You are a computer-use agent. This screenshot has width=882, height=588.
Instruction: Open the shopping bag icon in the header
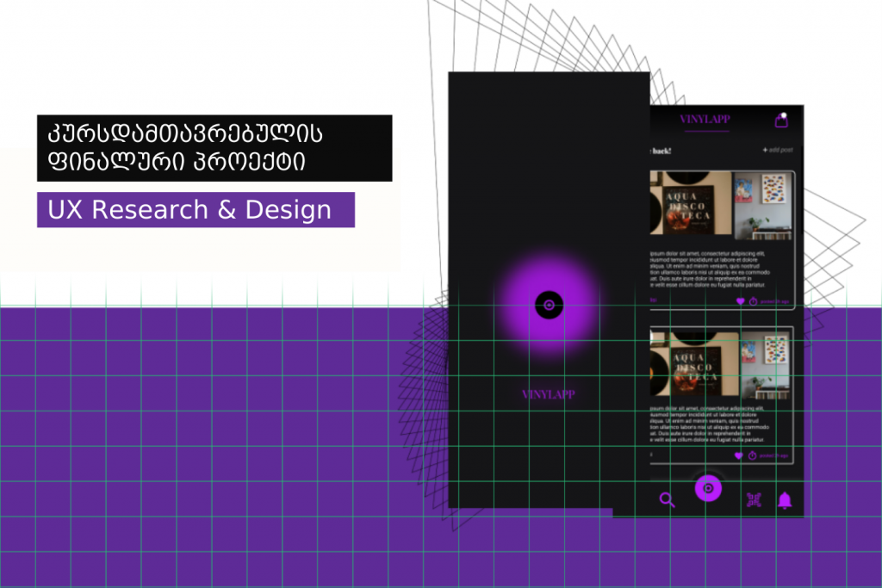click(x=781, y=121)
